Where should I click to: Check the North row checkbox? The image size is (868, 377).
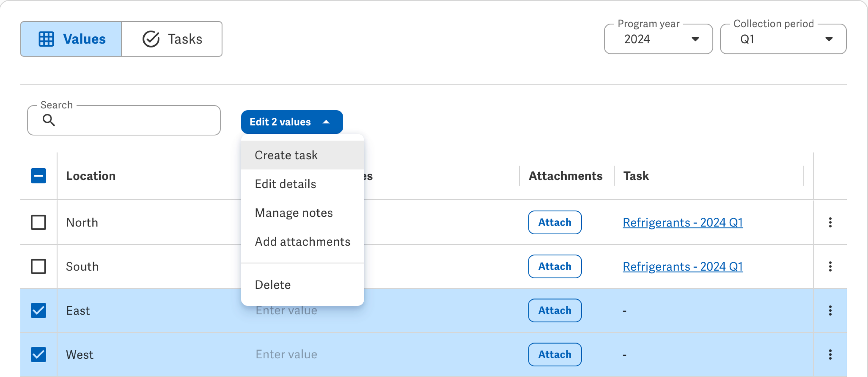(38, 222)
